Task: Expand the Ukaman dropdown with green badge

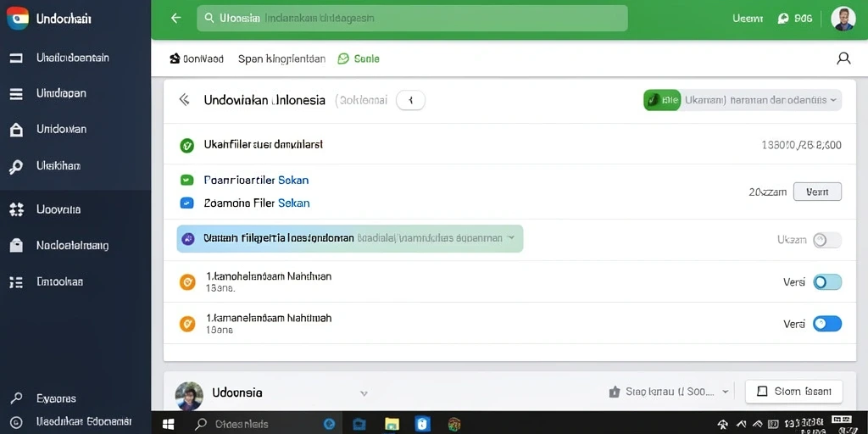Action: click(x=743, y=100)
